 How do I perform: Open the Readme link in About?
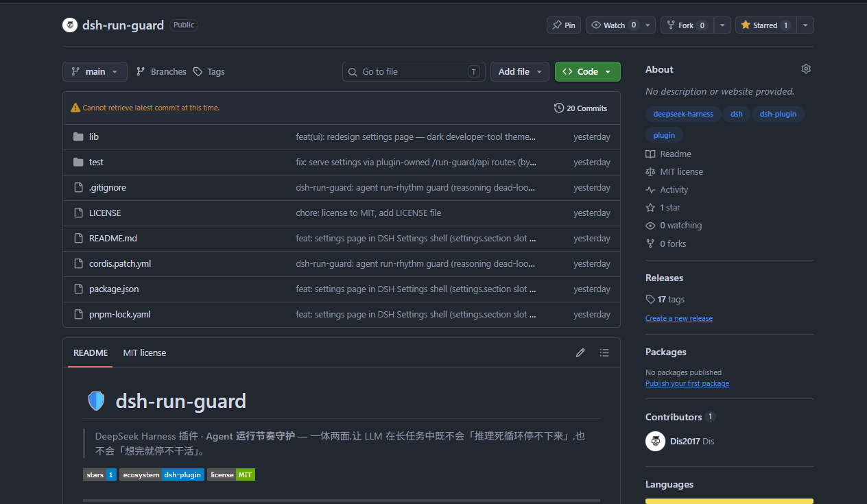[669, 154]
